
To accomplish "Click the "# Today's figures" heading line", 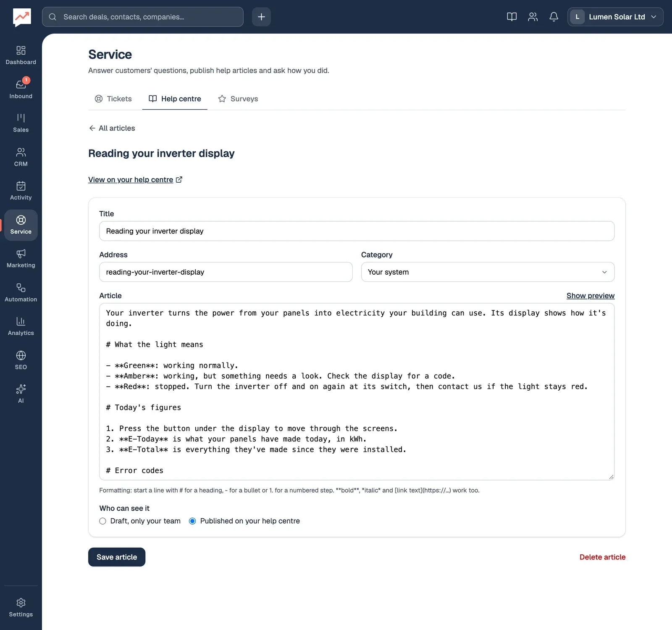I will point(143,407).
